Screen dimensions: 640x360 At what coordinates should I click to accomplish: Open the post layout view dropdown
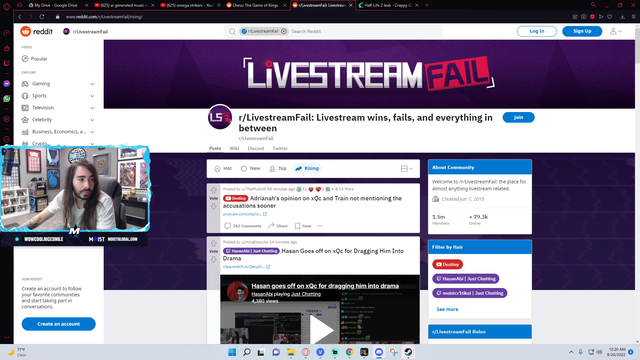(407, 169)
